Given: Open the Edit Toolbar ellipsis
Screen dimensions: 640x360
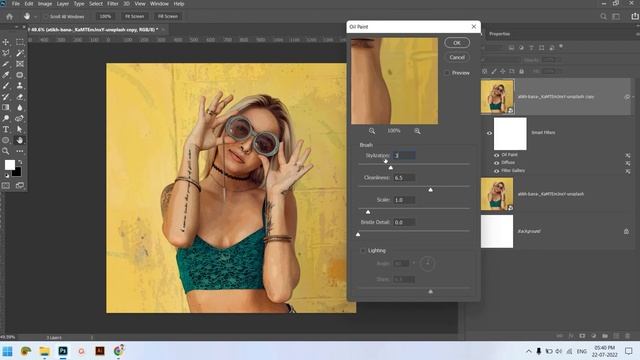Looking at the screenshot, I should tap(20, 151).
